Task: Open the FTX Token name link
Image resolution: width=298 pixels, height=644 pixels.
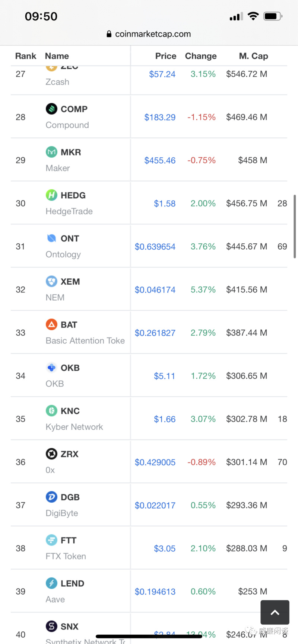Action: [66, 556]
